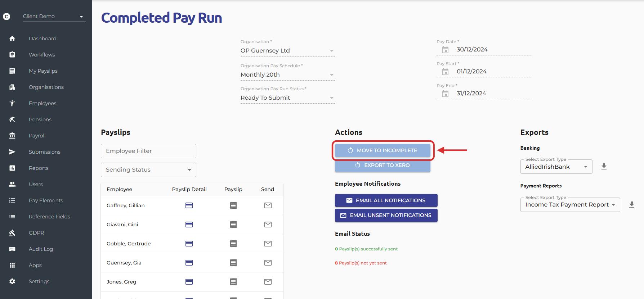Open payslip detail for Jones, Greg
The height and width of the screenshot is (299, 644).
click(x=189, y=282)
